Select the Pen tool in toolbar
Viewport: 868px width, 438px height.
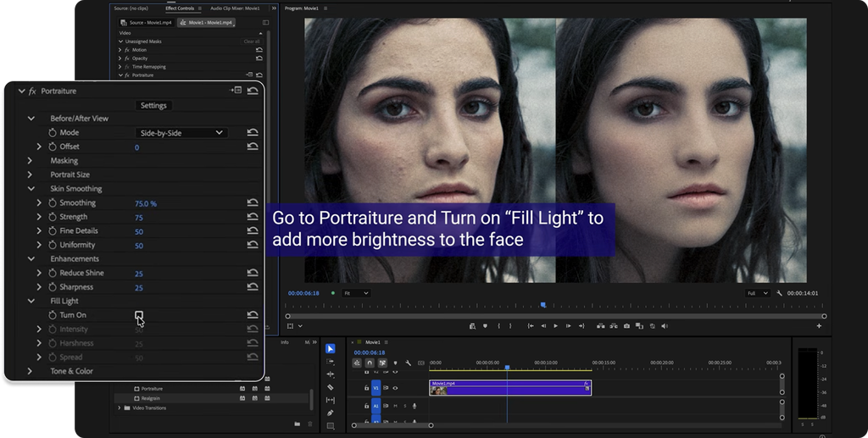(x=331, y=413)
